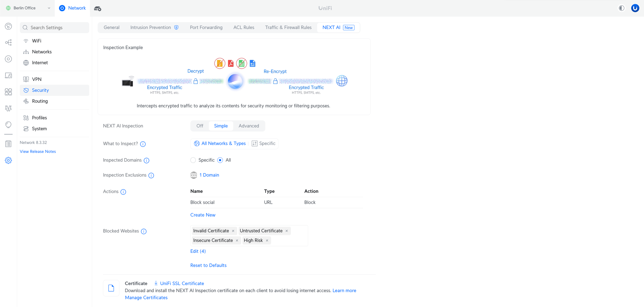Open the user account avatar icon
Screen dimensions: 644x307
point(635,8)
